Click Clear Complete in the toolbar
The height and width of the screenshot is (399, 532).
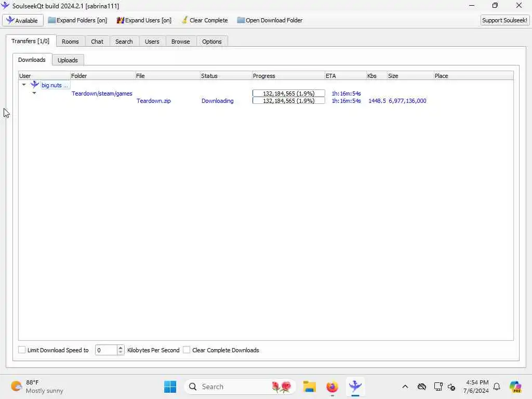click(x=205, y=20)
